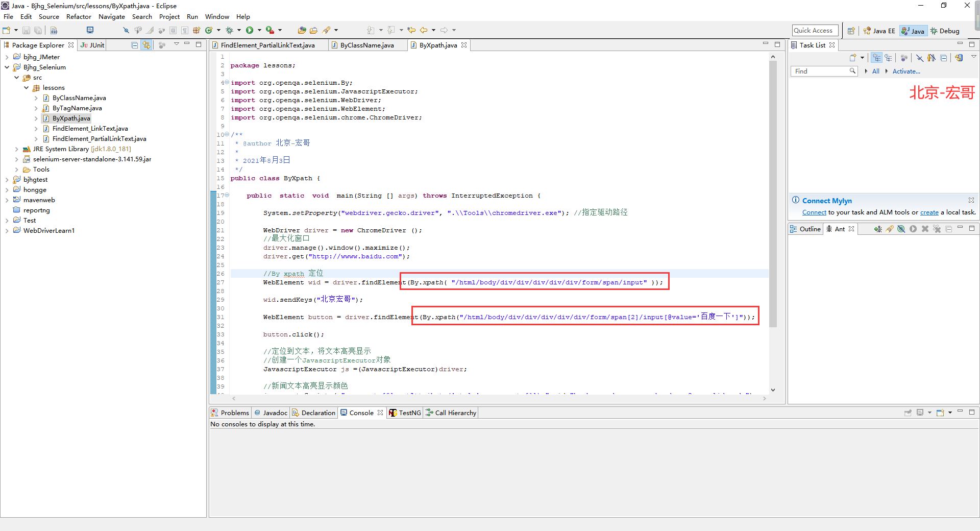
Task: Click Open Perspective icon beside Quick Access
Action: click(851, 31)
